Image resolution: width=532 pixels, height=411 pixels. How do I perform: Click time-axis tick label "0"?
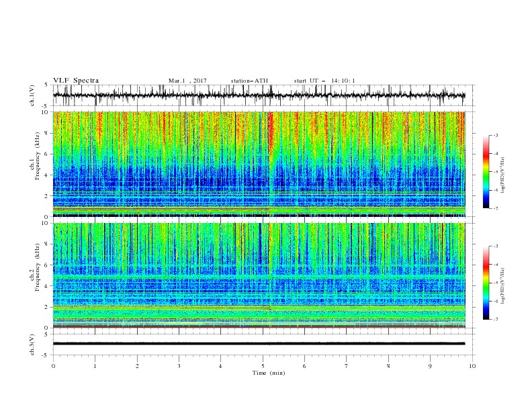tap(53, 366)
